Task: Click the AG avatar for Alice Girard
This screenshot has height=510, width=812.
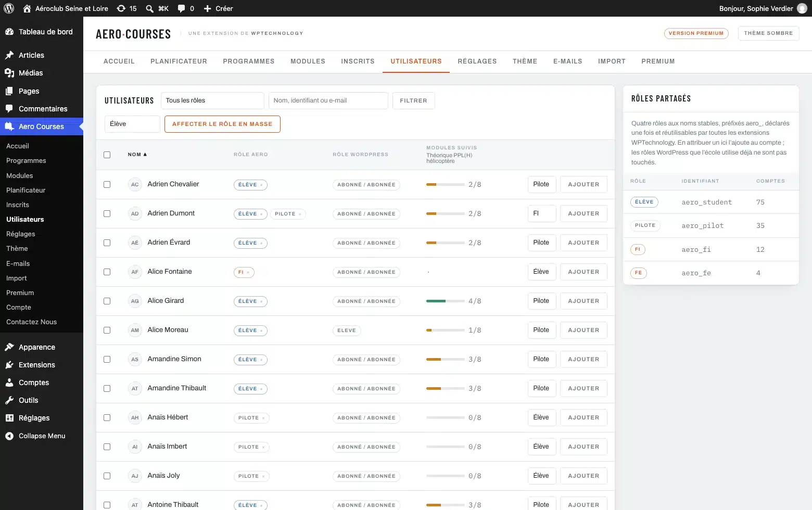Action: 135,301
